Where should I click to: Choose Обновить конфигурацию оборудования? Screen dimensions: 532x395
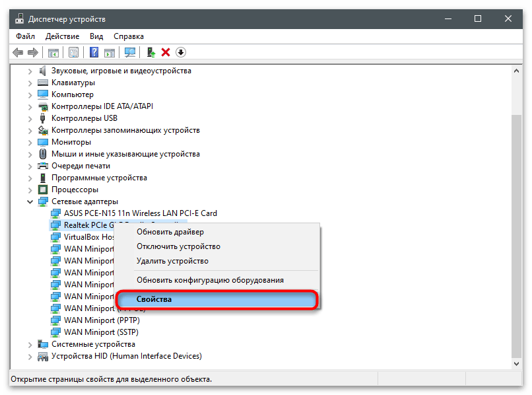(x=217, y=280)
